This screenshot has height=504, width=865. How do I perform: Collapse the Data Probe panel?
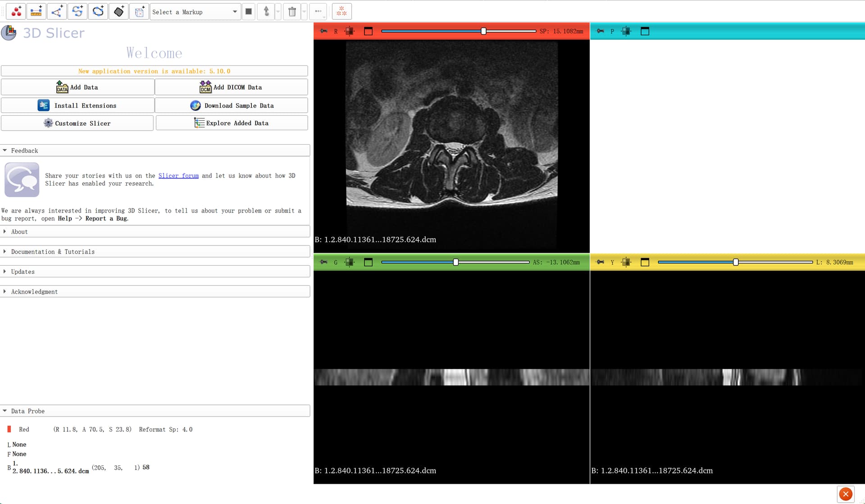click(27, 411)
